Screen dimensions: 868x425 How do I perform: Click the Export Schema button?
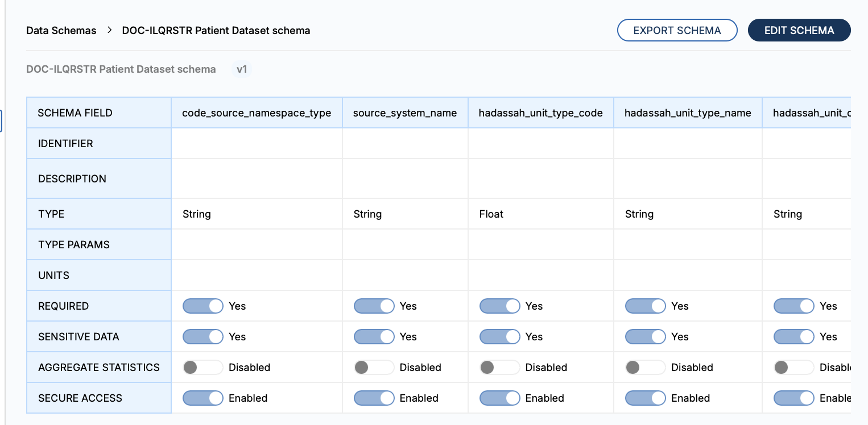(677, 30)
